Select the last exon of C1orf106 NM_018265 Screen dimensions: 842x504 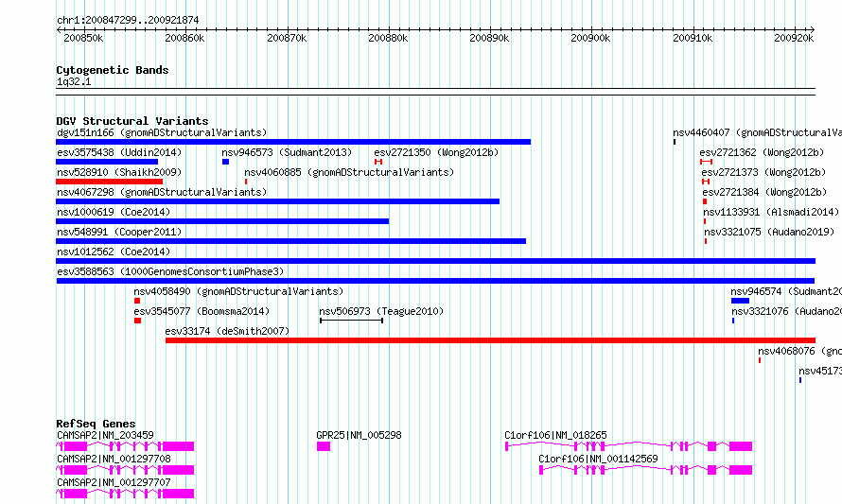coord(741,446)
